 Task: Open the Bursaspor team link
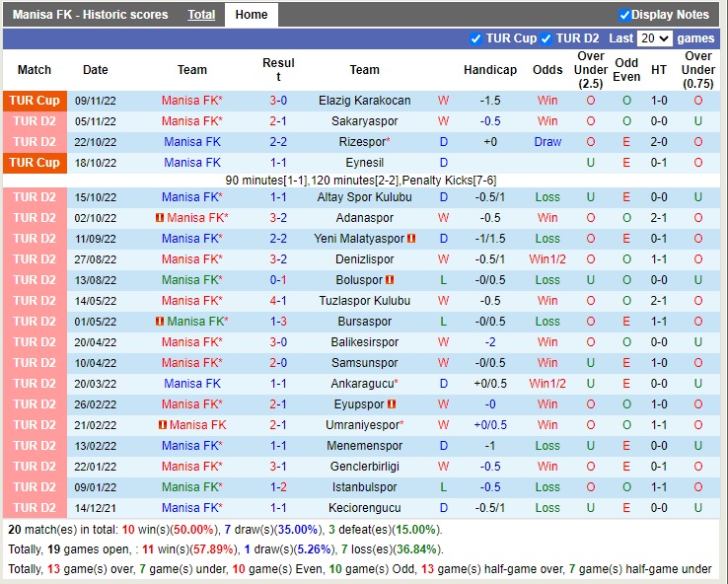[364, 322]
